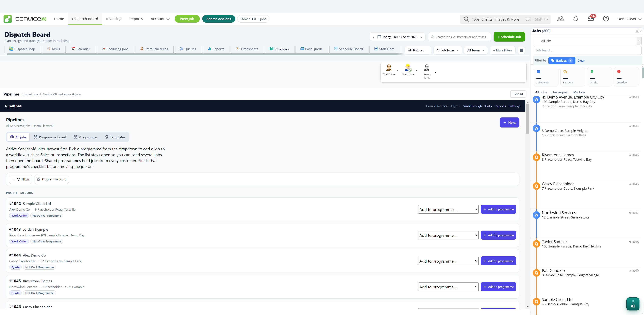Collapse the Jobs panel with double-chevron
Image resolution: width=644 pixels, height=315 pixels.
641,31
